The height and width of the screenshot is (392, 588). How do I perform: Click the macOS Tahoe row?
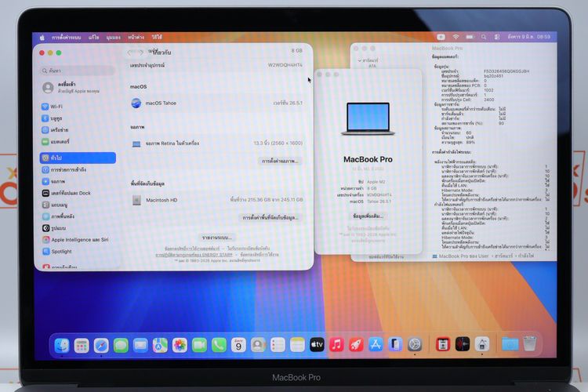pyautogui.click(x=216, y=103)
